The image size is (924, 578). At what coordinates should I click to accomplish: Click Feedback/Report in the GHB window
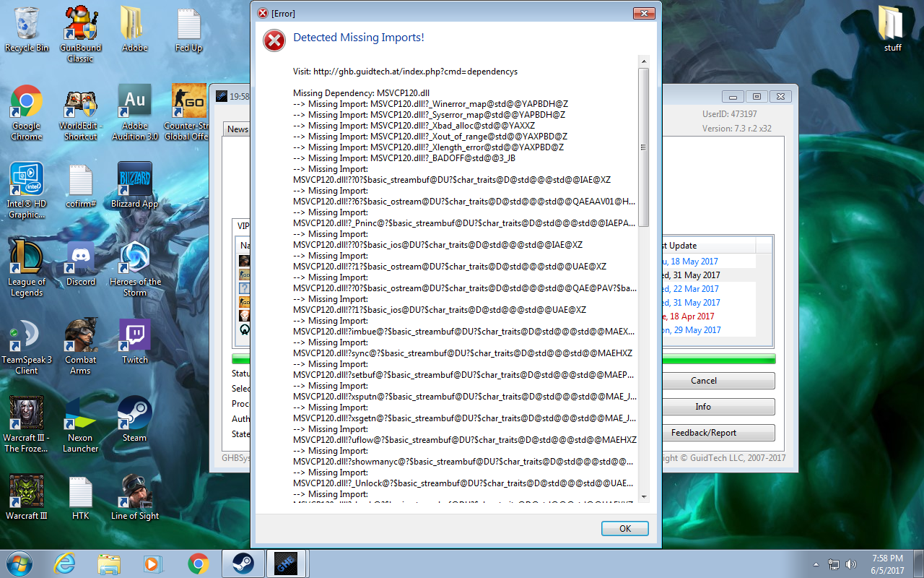click(x=703, y=433)
